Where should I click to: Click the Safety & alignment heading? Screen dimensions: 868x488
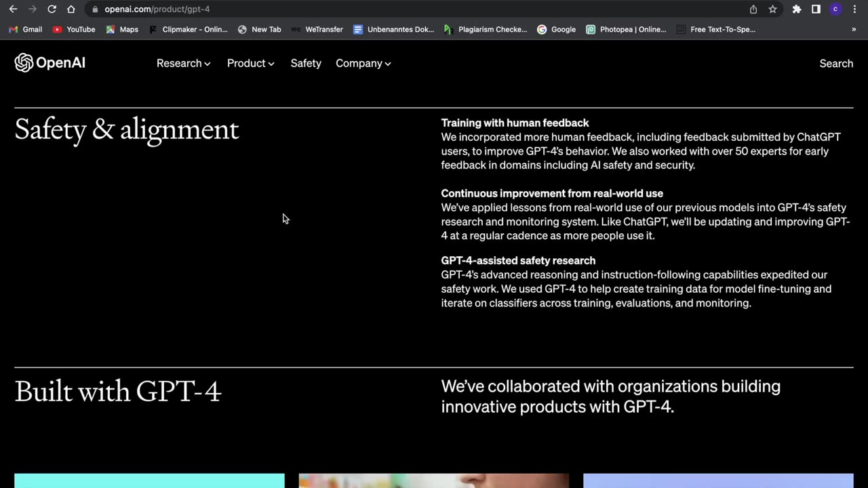click(127, 129)
